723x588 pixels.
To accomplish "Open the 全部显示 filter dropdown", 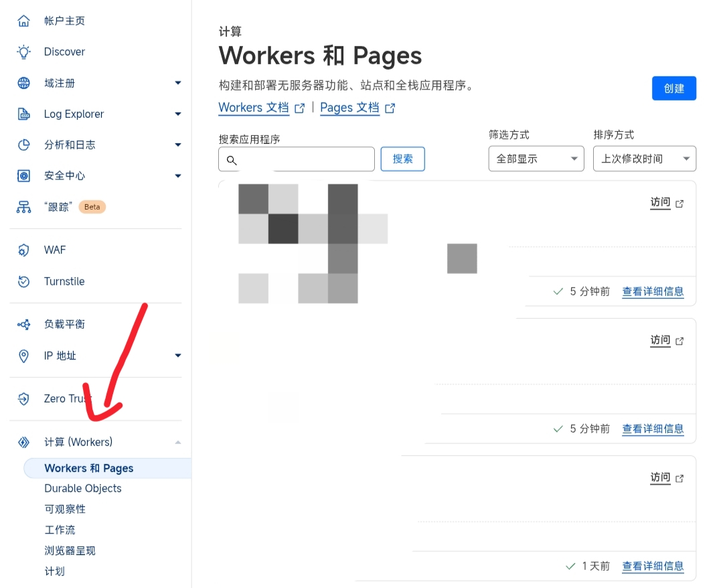I will coord(536,159).
